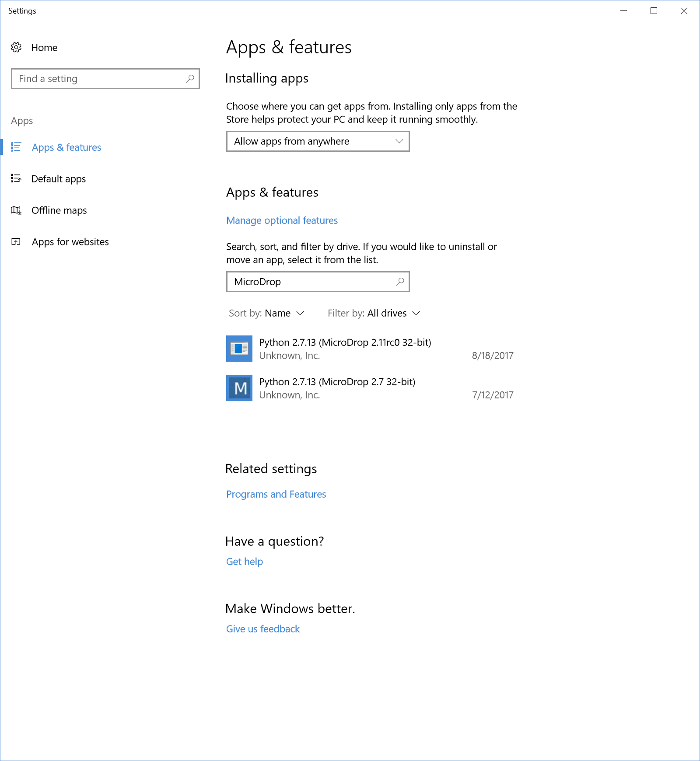
Task: Open Programs and Features link
Action: pyautogui.click(x=276, y=494)
